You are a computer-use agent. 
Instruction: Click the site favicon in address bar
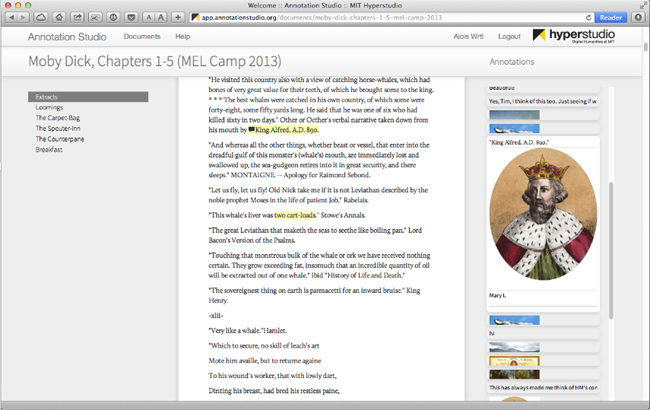click(x=196, y=17)
